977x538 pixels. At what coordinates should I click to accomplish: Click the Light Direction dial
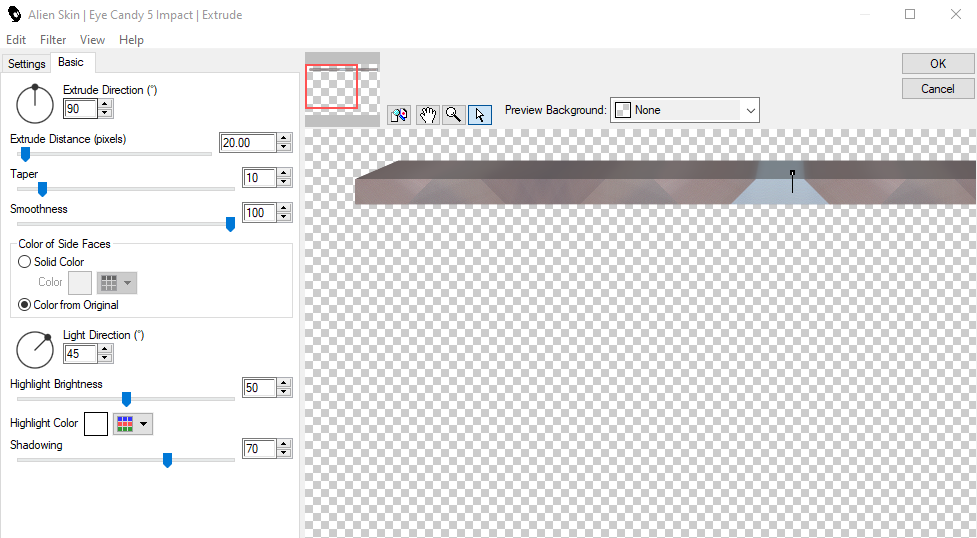35,350
